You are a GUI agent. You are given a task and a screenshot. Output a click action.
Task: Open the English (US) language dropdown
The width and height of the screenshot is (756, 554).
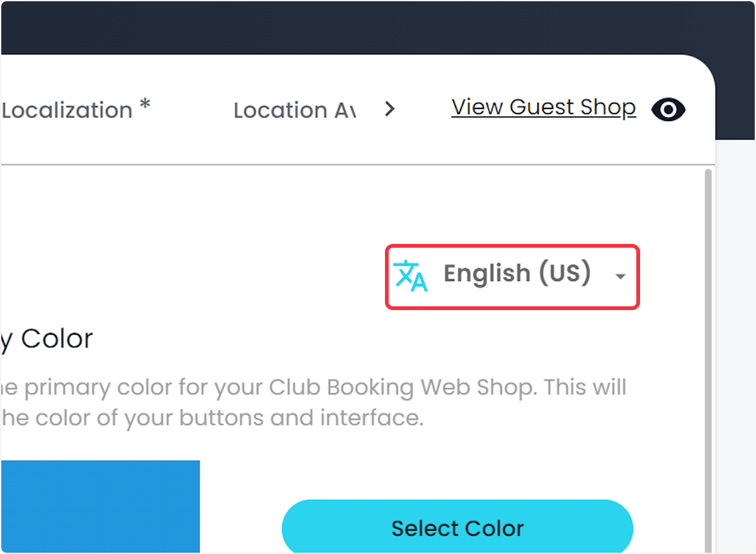click(512, 277)
